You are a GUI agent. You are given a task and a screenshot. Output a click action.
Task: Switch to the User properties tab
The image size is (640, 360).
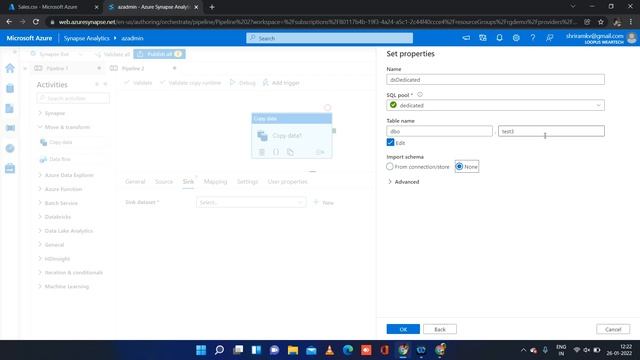[287, 182]
